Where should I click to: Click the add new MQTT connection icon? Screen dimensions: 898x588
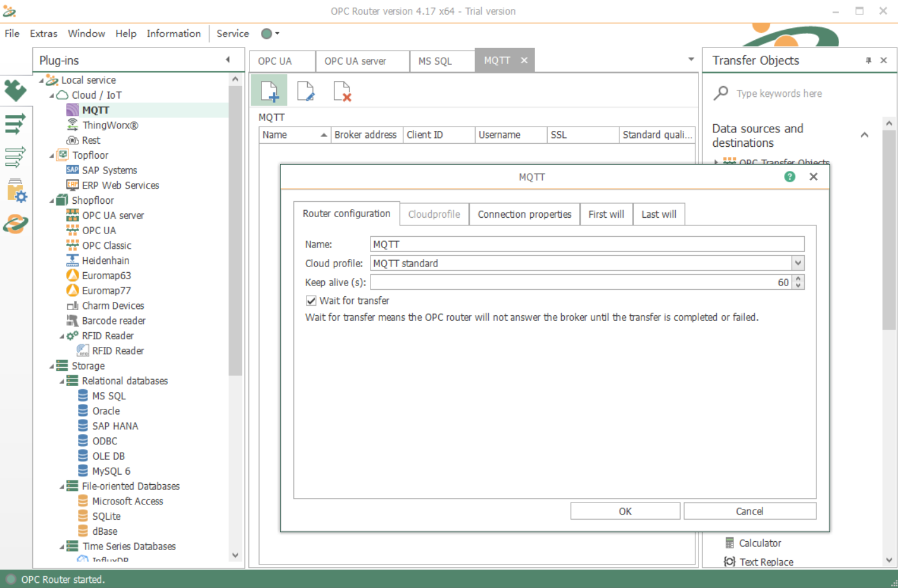270,91
